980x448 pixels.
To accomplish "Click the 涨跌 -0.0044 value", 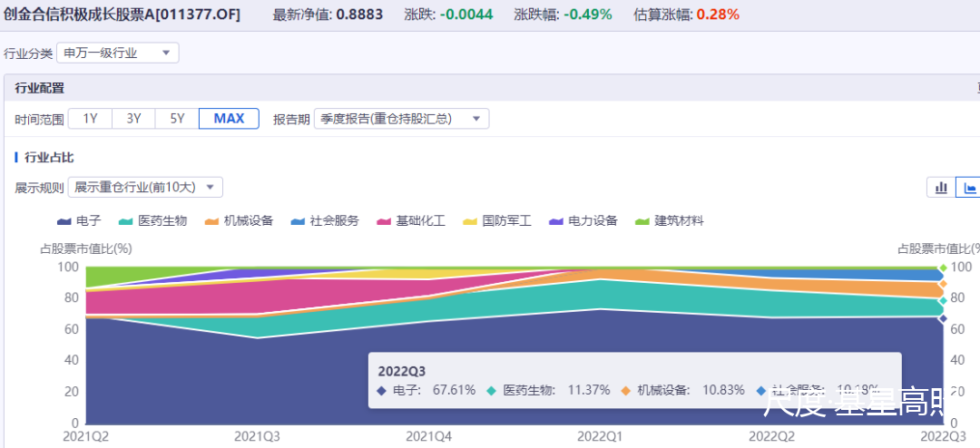I will (466, 15).
